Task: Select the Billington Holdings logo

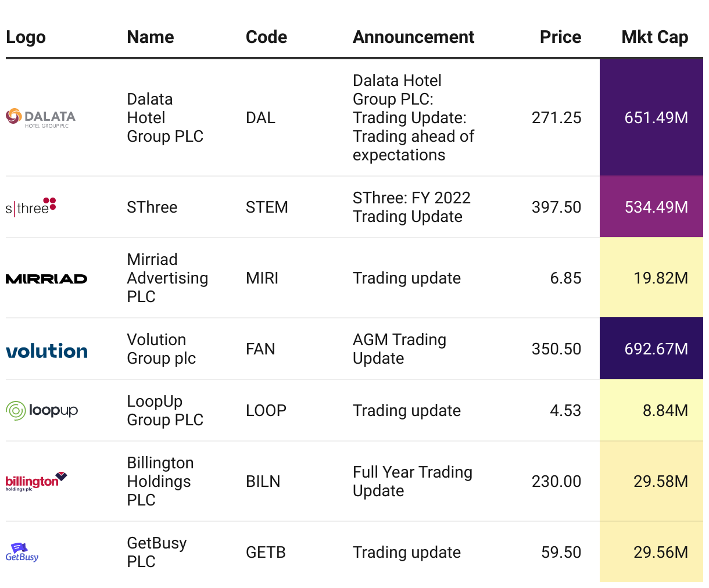Action: [x=37, y=482]
